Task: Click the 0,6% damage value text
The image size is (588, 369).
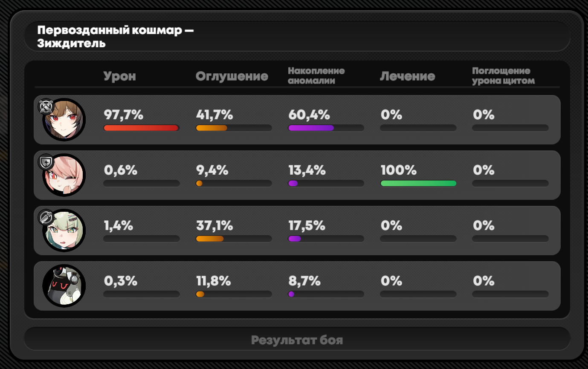Action: 121,170
